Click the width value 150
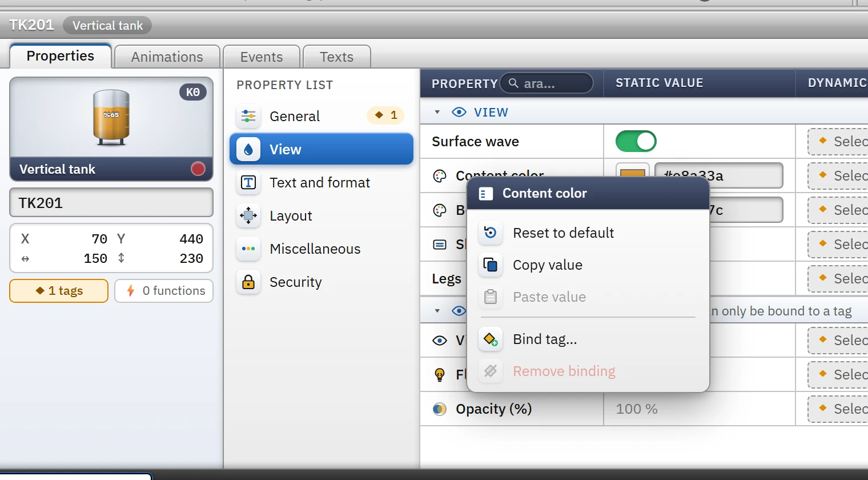Viewport: 868px width, 480px height. [95, 258]
